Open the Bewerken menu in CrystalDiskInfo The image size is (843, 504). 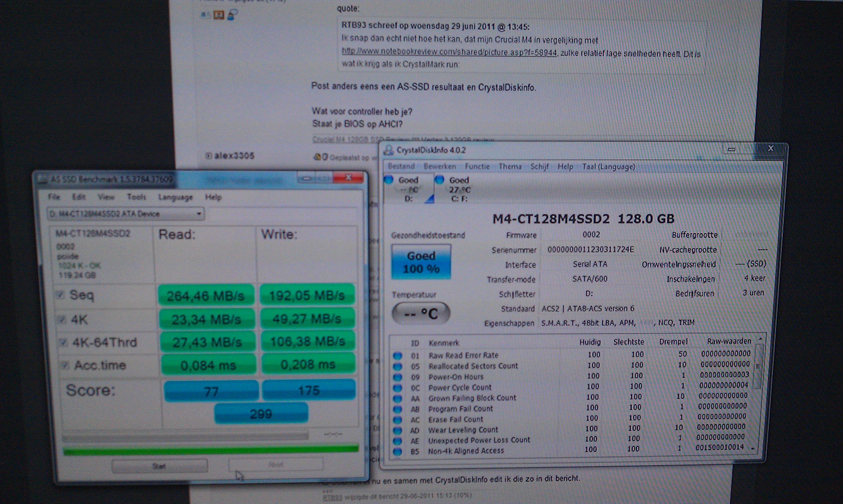click(440, 167)
